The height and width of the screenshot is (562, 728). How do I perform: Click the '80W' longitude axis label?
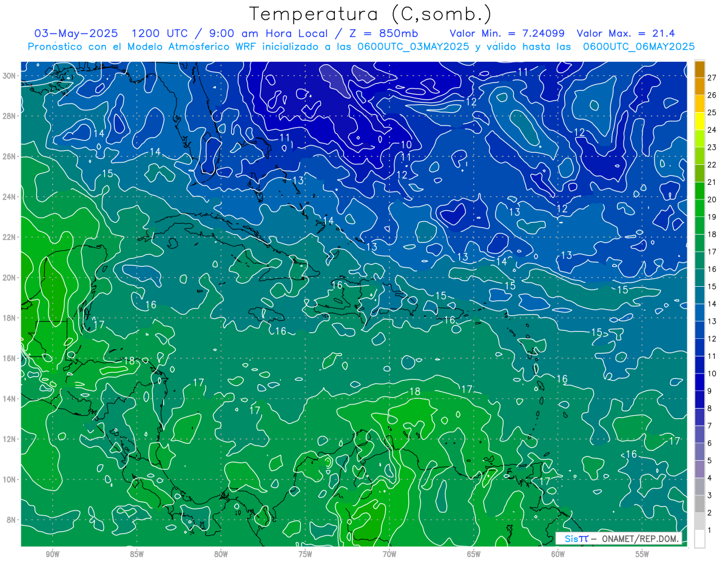(x=221, y=554)
